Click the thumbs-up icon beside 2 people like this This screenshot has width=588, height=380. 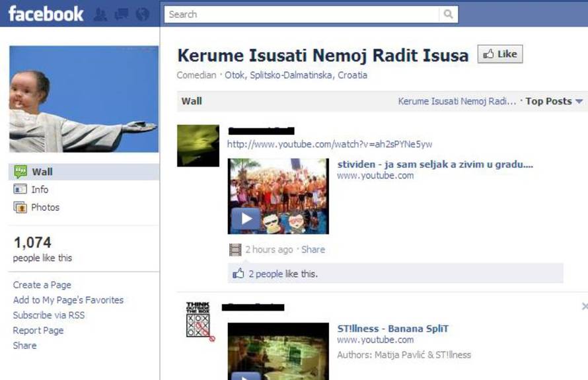point(238,274)
